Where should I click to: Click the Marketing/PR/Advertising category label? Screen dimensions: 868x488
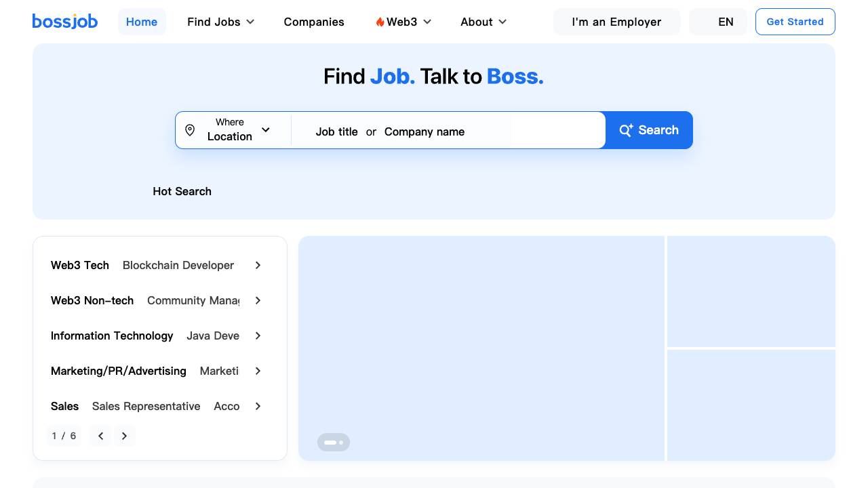tap(119, 371)
